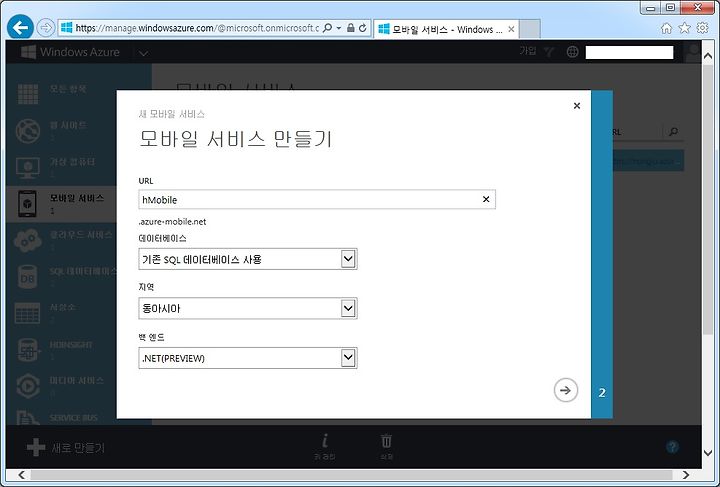Image resolution: width=720 pixels, height=487 pixels.
Task: Click the address bar search magnifier icon
Action: [327, 28]
